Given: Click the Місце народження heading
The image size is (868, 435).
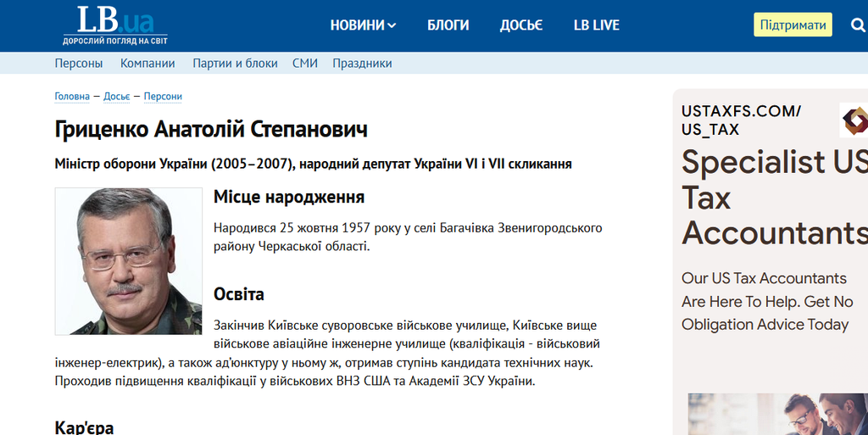Looking at the screenshot, I should 289,197.
